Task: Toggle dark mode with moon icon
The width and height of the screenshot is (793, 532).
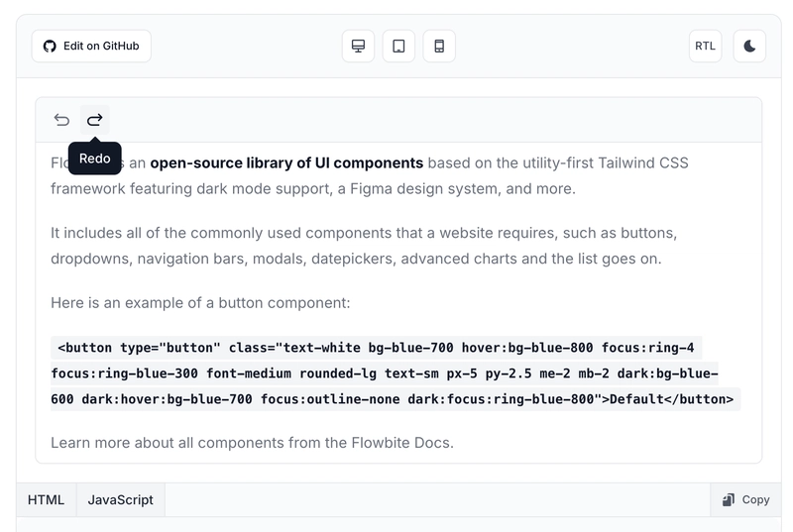Action: [x=749, y=46]
